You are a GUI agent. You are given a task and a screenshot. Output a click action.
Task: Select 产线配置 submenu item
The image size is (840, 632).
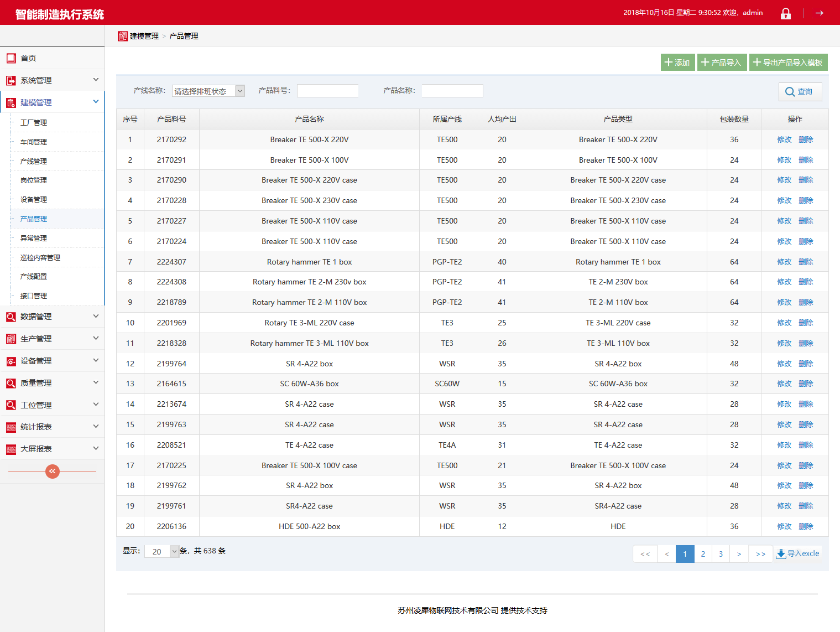[34, 277]
